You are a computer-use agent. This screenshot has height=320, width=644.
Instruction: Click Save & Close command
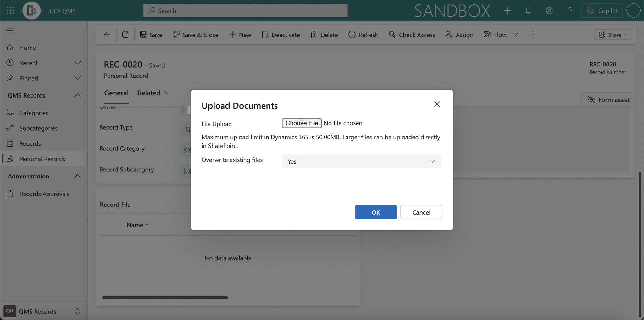(x=195, y=35)
